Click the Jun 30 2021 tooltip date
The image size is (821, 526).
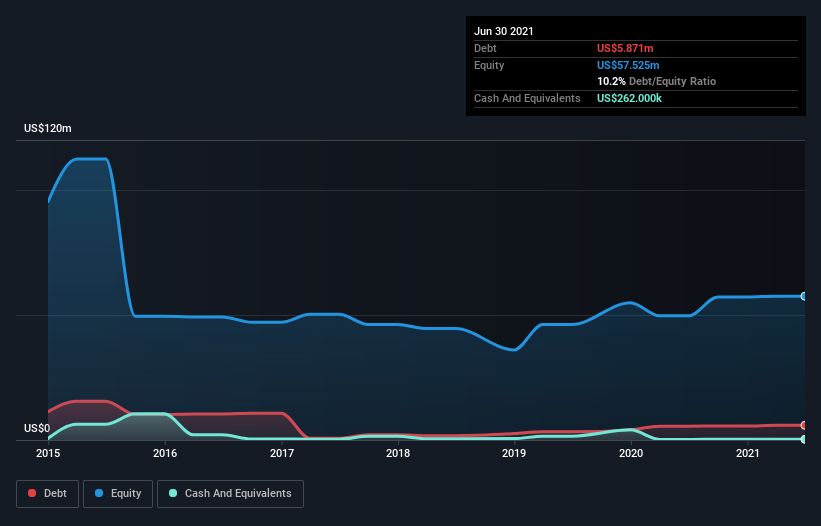point(504,31)
